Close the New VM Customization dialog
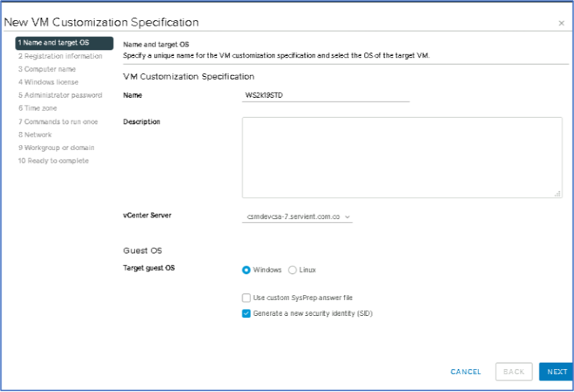 561,23
